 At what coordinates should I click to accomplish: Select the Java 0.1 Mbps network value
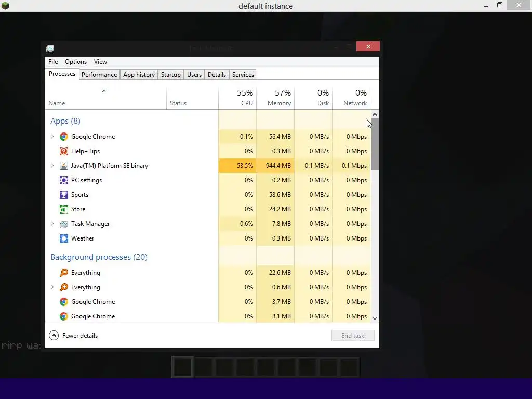tap(354, 166)
